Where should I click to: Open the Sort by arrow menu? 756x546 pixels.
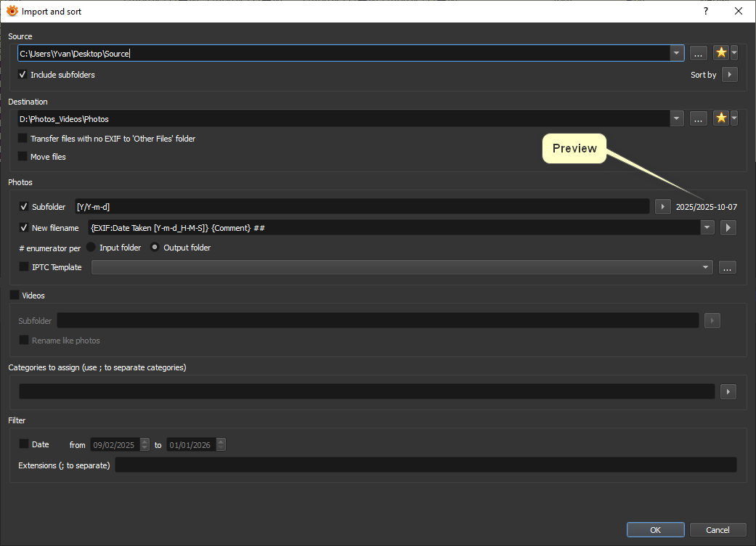729,75
